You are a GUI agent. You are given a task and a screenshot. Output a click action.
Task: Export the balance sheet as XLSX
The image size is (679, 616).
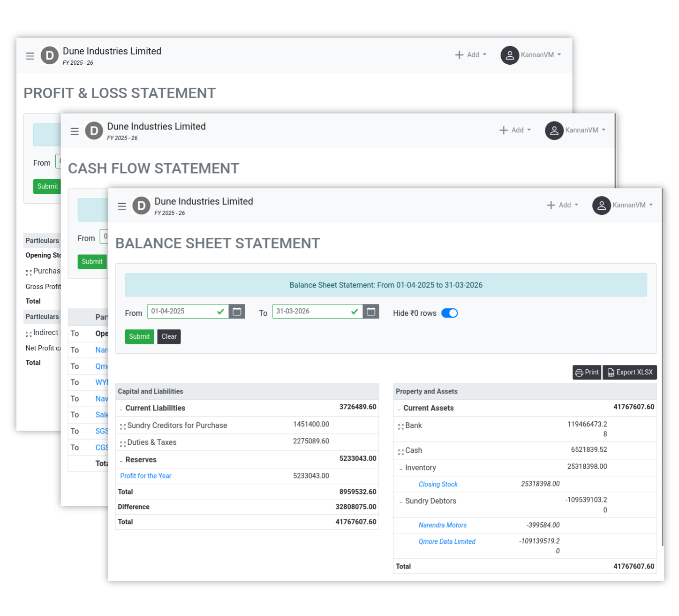630,373
